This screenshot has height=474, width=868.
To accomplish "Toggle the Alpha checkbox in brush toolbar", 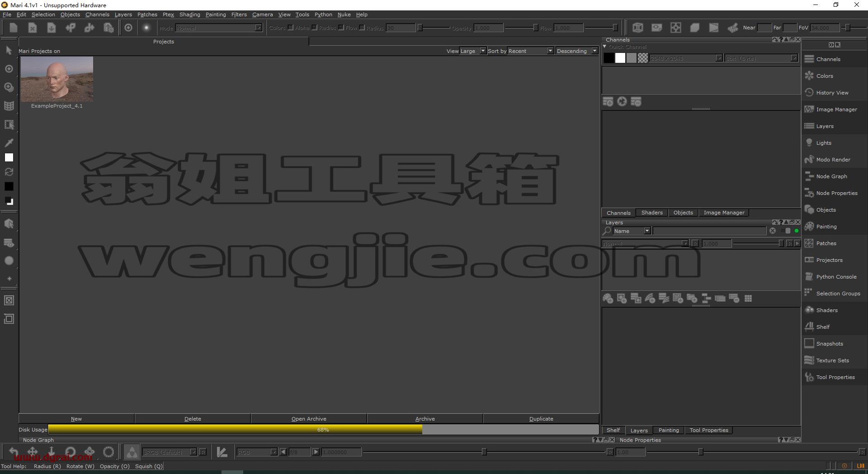I will point(314,28).
